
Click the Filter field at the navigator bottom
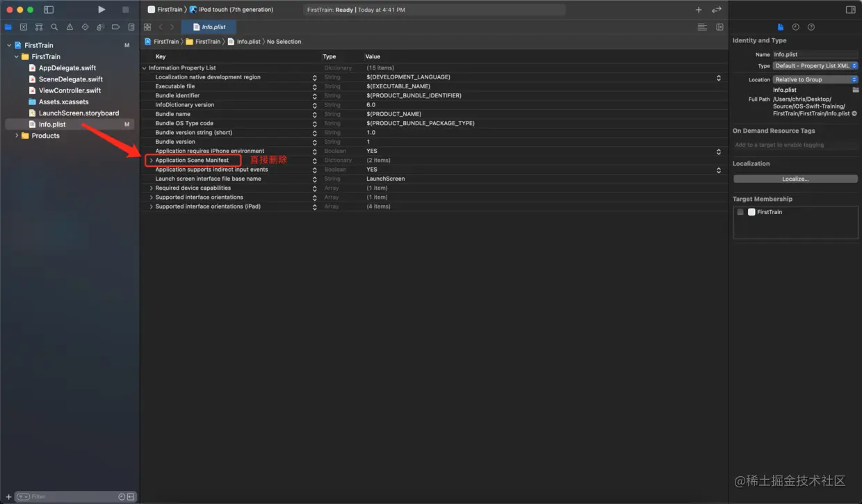(x=70, y=496)
